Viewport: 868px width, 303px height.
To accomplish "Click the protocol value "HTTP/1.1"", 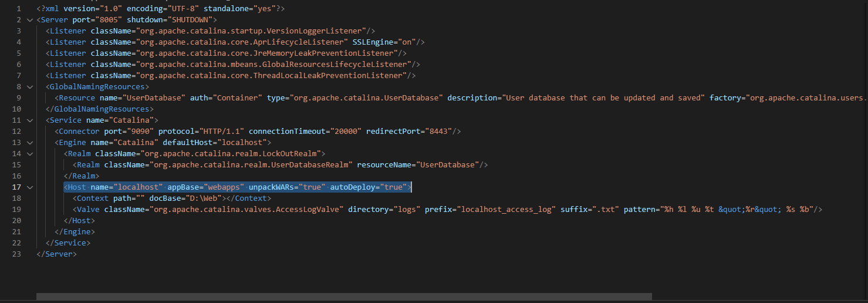I will click(x=222, y=131).
